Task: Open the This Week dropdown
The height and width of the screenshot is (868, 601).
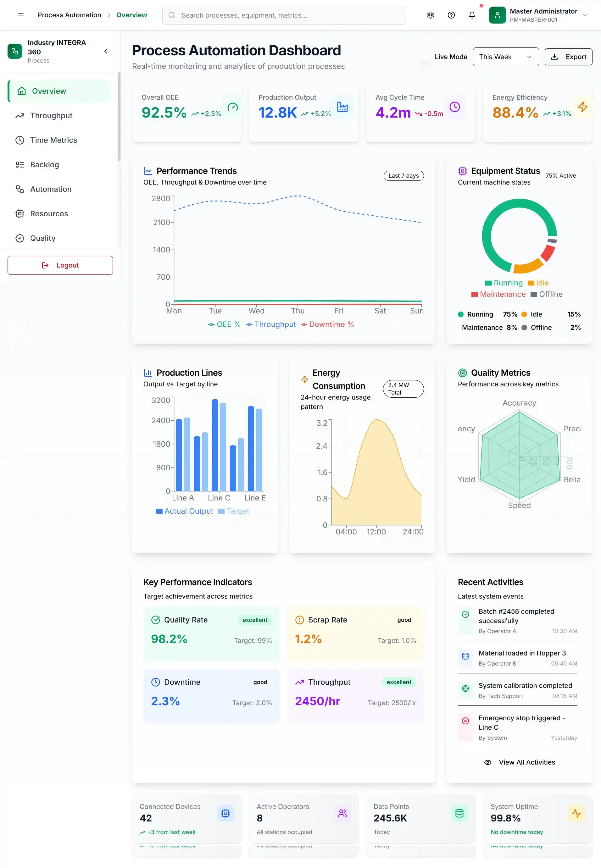Action: [x=506, y=57]
